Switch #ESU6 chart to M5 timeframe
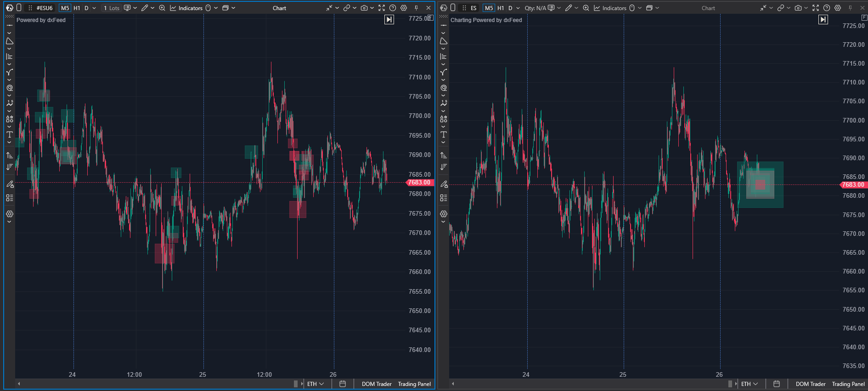868x391 pixels. pos(65,8)
